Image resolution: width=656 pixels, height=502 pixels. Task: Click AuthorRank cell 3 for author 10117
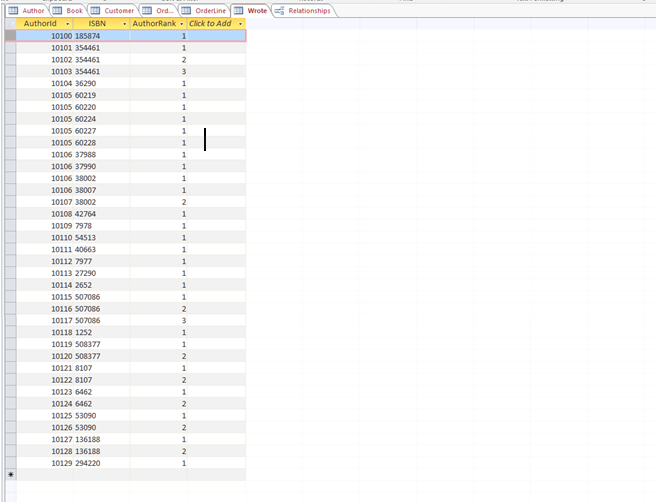point(159,320)
